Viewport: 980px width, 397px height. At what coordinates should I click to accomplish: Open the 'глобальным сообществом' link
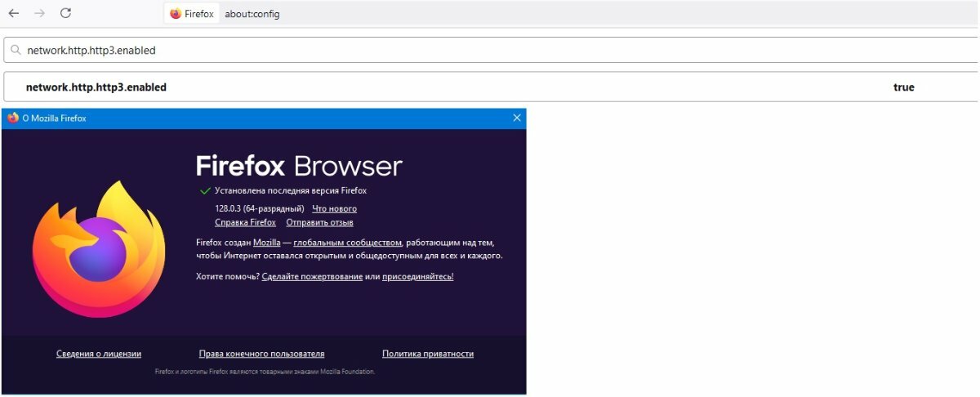tap(348, 243)
